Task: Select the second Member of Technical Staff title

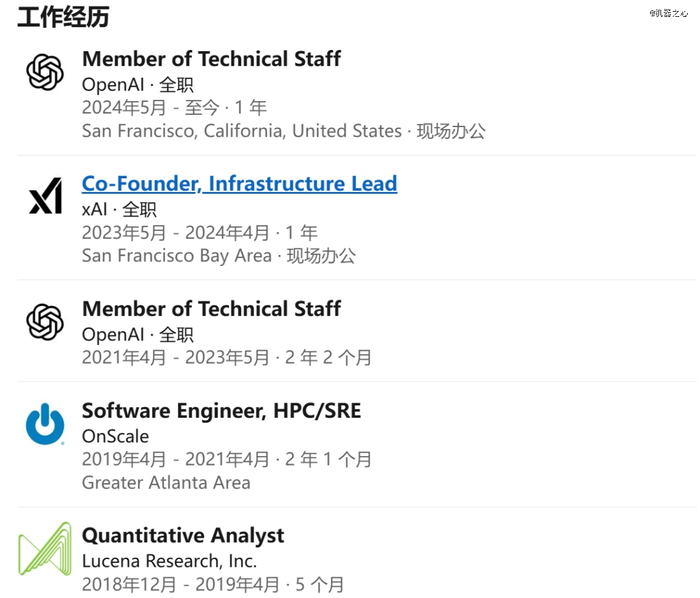Action: (x=211, y=309)
